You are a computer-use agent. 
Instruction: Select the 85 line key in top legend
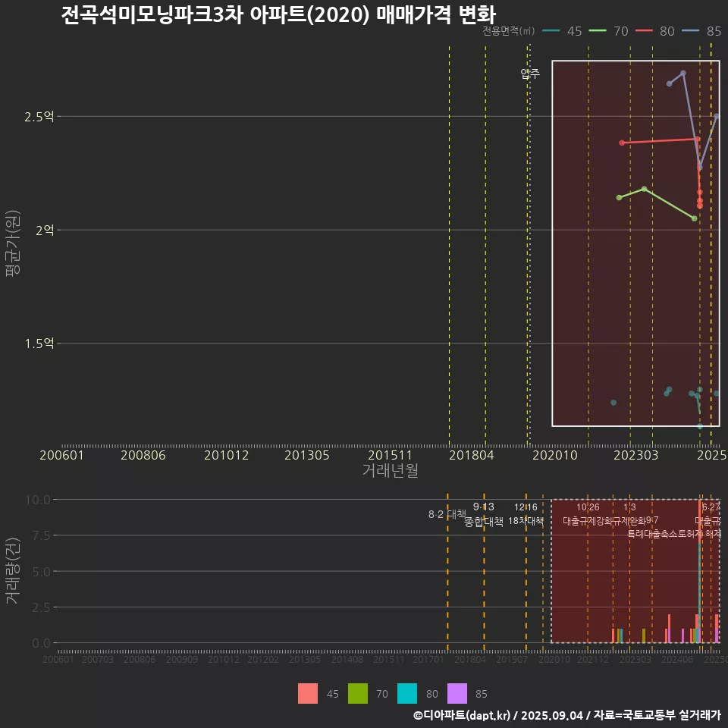(690, 30)
